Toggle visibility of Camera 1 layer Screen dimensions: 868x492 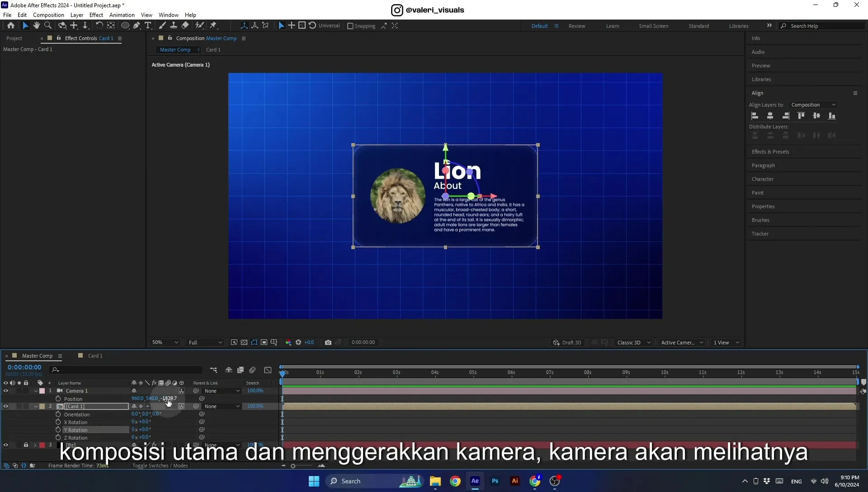(6, 391)
